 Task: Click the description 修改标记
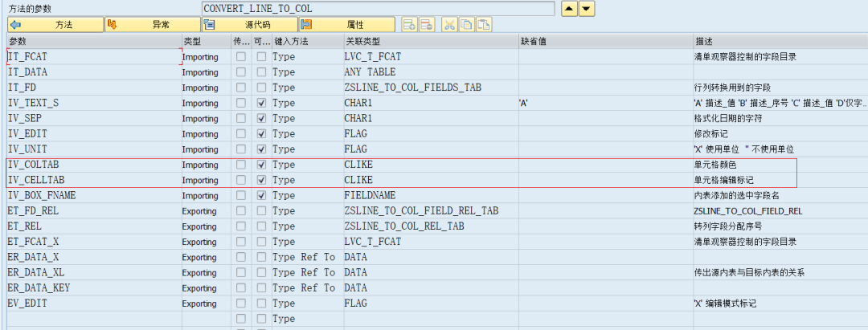tap(710, 134)
